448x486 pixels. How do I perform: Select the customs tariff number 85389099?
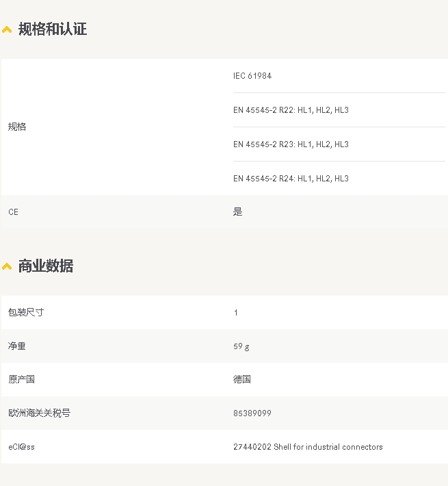click(252, 413)
